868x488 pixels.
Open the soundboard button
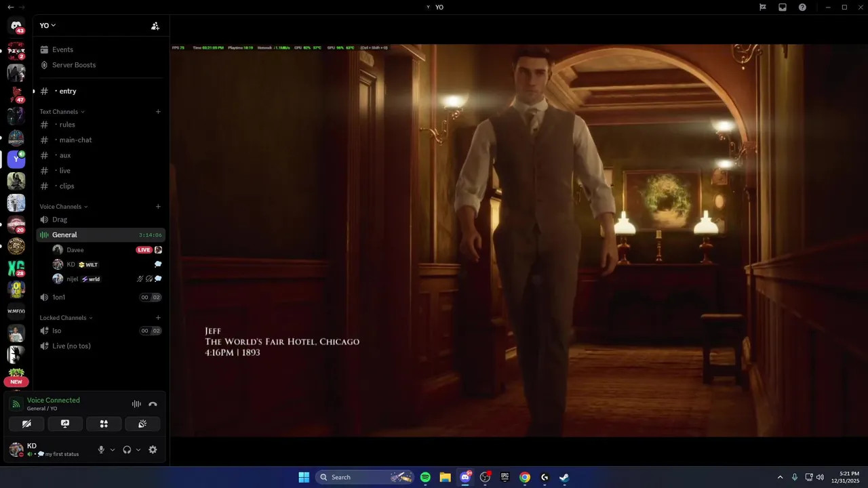coord(142,424)
